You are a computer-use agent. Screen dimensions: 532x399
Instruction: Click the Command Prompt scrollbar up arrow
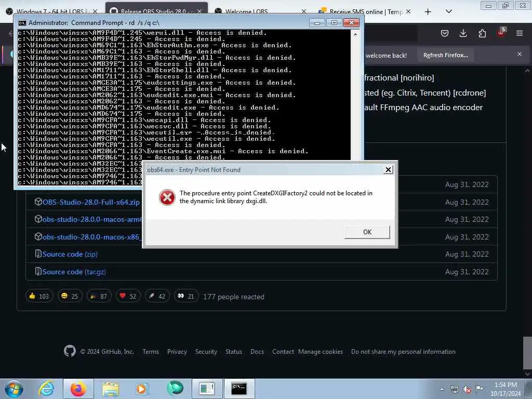pyautogui.click(x=355, y=35)
